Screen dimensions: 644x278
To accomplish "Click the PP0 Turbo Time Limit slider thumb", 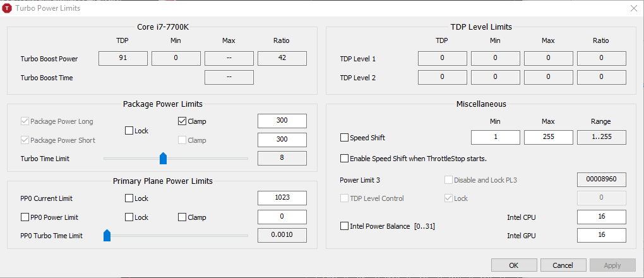I will click(107, 236).
